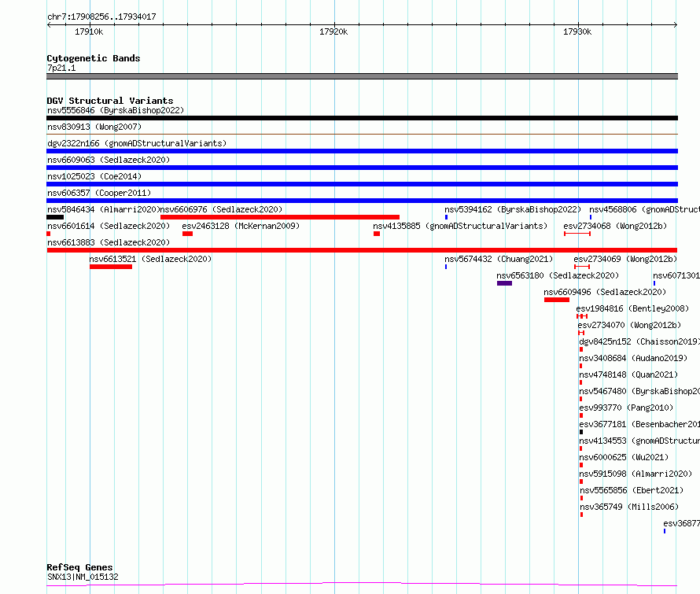Select esv1984816 (Bentley2008) label
700x594 pixels.
pos(632,308)
